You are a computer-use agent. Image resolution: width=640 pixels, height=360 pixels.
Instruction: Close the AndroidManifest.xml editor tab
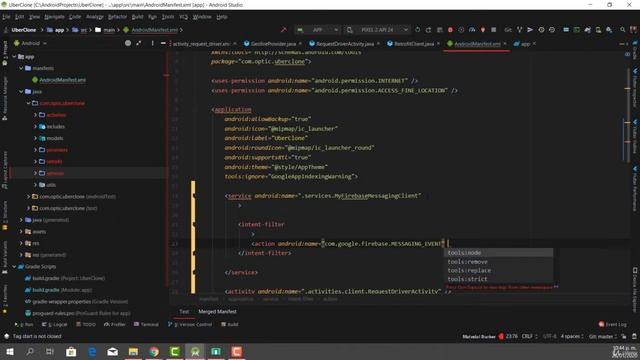[505, 43]
